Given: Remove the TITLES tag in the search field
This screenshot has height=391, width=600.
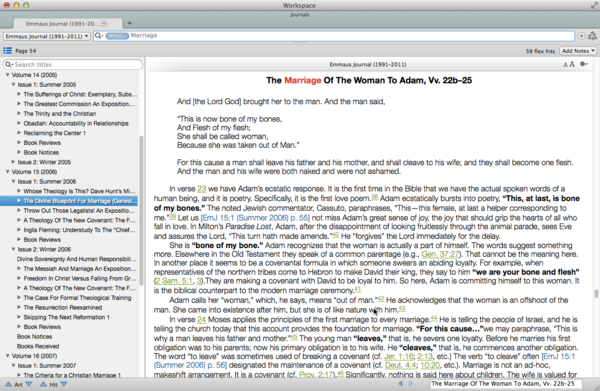Looking at the screenshot, I should (117, 36).
